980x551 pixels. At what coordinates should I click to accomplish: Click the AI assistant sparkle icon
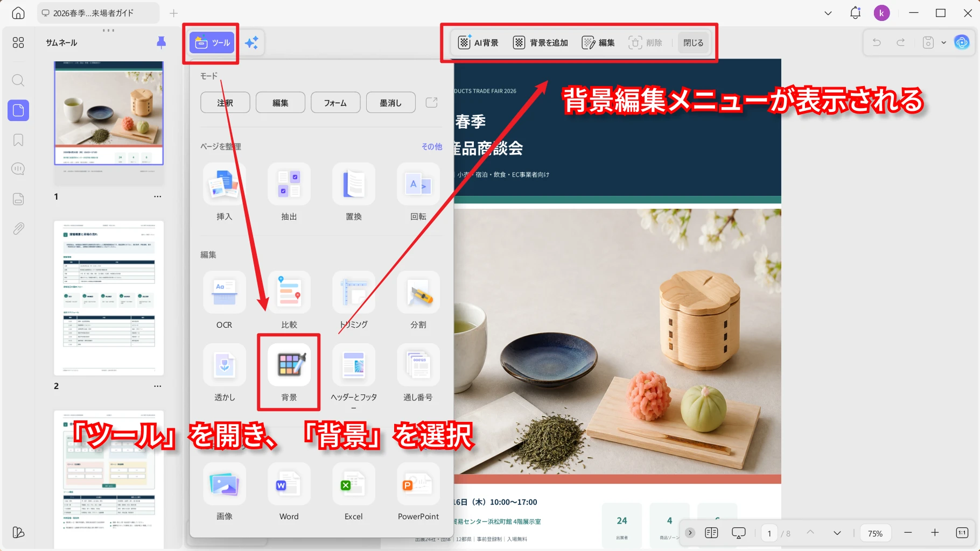pyautogui.click(x=251, y=43)
